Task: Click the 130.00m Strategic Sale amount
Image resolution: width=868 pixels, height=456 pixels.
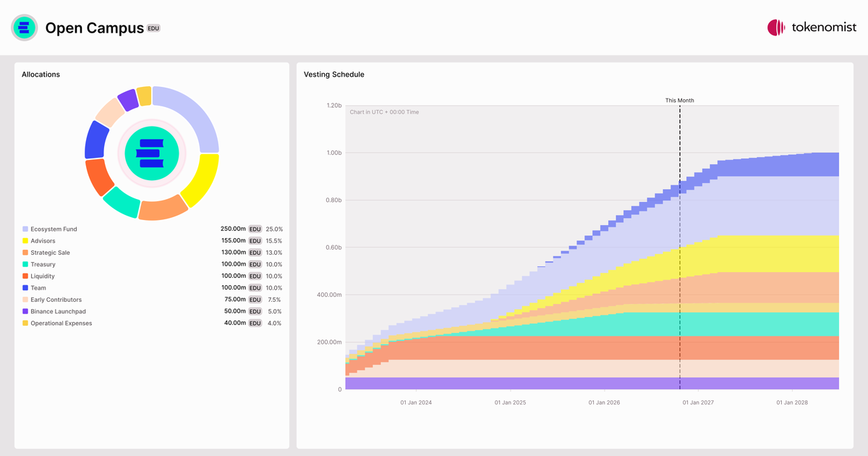Action: (x=233, y=253)
